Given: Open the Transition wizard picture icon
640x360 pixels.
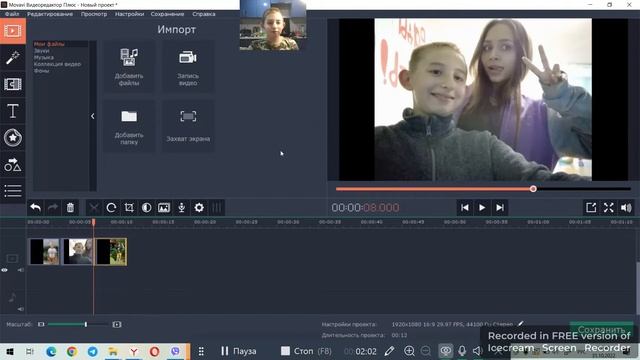Looking at the screenshot, I should coord(164,208).
